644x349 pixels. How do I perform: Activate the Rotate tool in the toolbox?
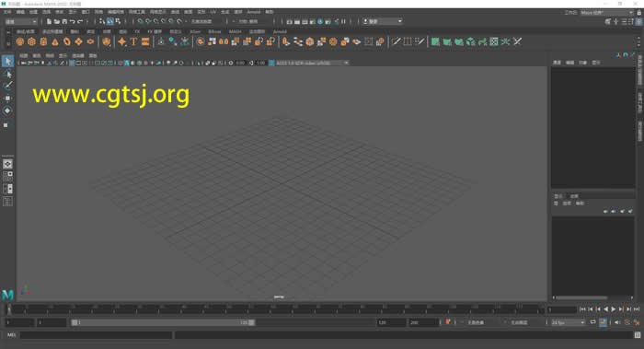pos(7,111)
